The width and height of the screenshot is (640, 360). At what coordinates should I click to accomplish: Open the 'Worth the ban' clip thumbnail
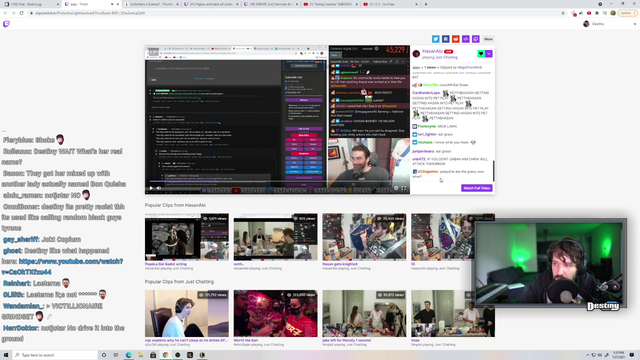coord(276,313)
